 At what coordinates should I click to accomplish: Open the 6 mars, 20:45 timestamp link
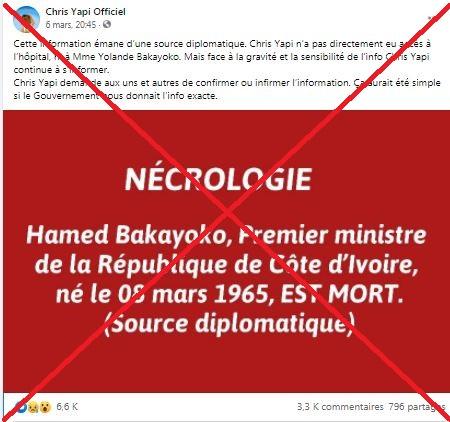(x=71, y=25)
